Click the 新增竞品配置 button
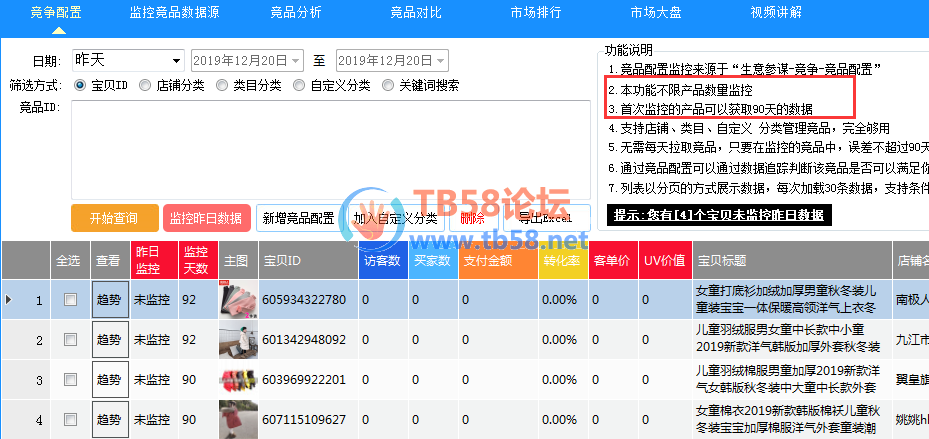Viewport: 929px width, 439px height. coord(298,218)
